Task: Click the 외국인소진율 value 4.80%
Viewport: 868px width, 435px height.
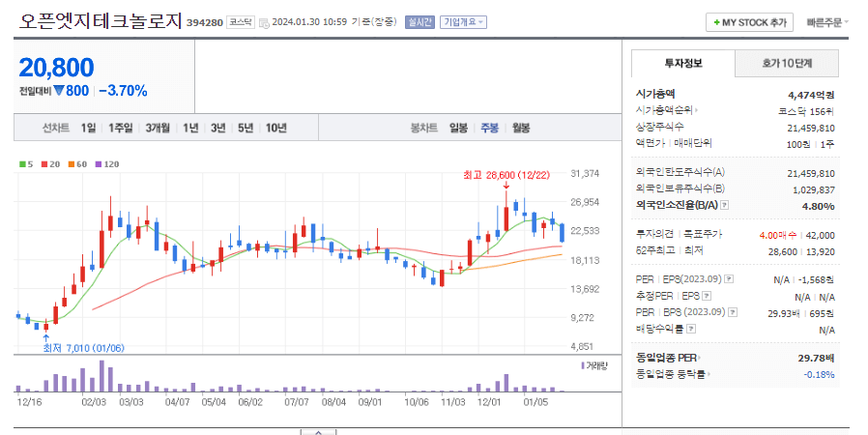Action: pos(818,206)
